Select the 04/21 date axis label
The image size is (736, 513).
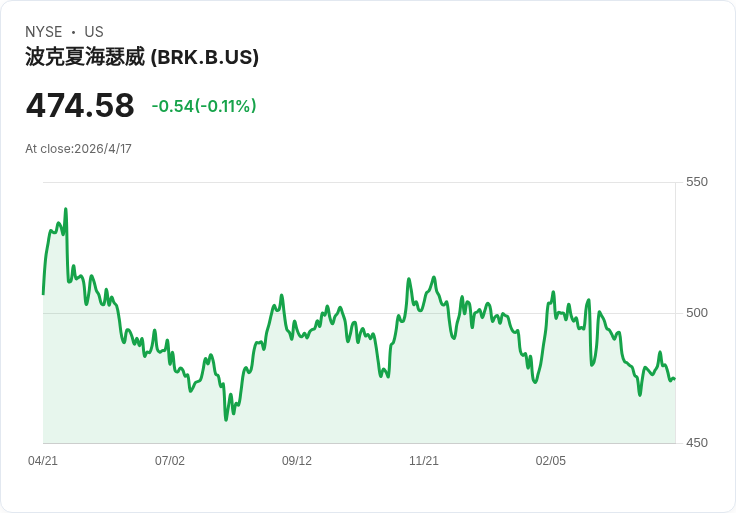[x=43, y=460]
